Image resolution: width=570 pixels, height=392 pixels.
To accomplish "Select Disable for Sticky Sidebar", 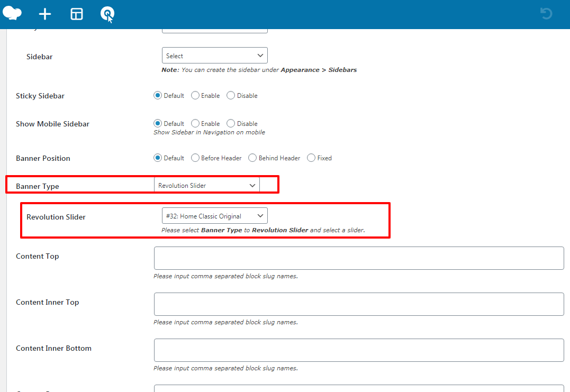I will 231,96.
